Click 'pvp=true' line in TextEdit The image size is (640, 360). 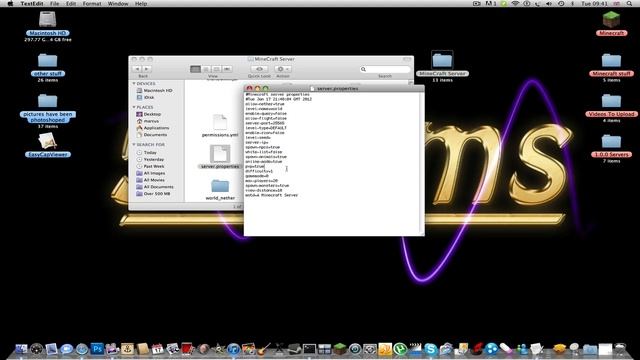coord(255,166)
